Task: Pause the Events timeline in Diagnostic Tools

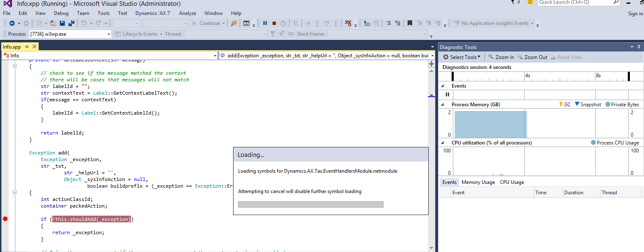Action: pos(447,95)
